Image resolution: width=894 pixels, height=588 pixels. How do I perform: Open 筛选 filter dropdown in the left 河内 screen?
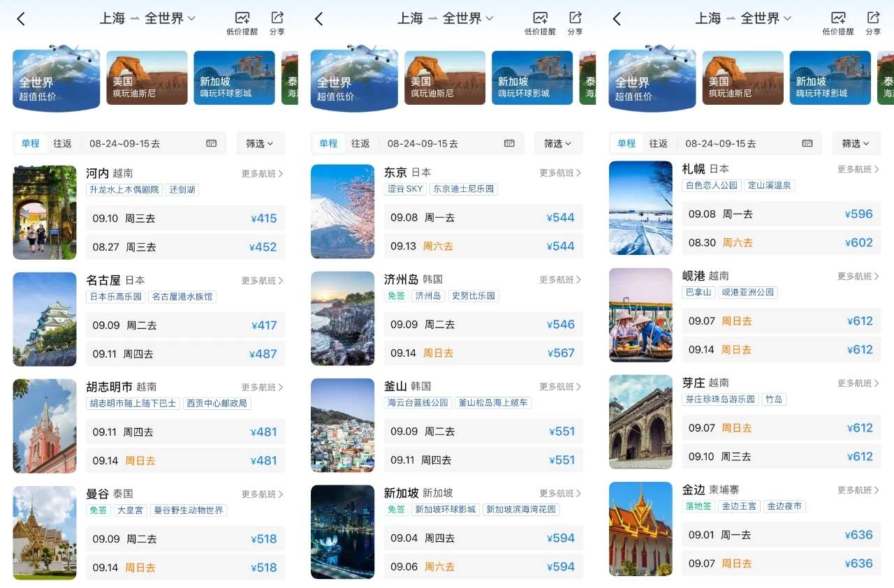click(x=260, y=143)
